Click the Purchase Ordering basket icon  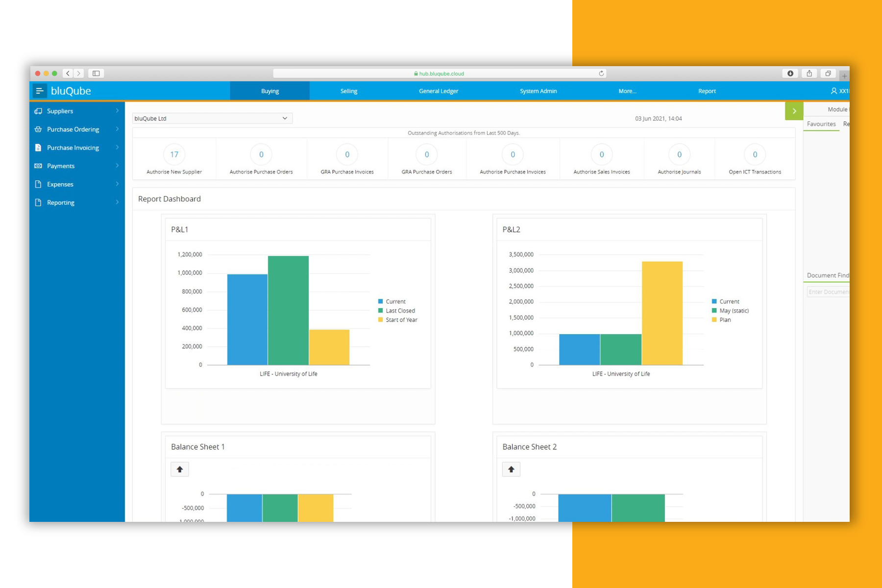pos(38,129)
